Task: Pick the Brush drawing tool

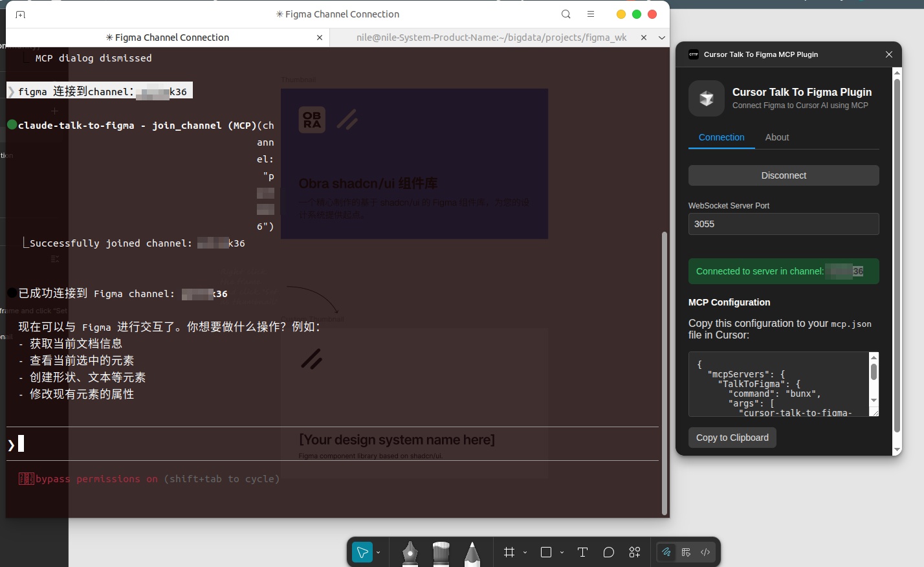Action: pos(441,553)
